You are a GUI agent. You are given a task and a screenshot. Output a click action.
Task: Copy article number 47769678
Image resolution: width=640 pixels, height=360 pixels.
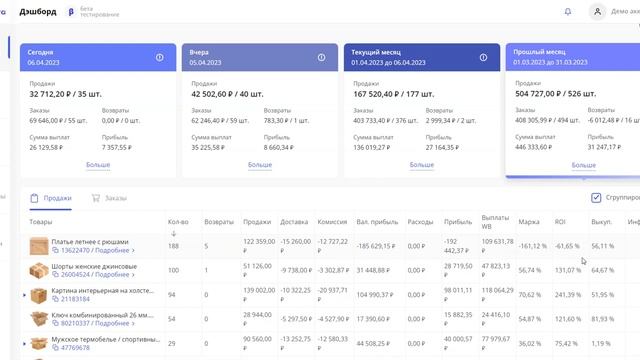coord(56,348)
